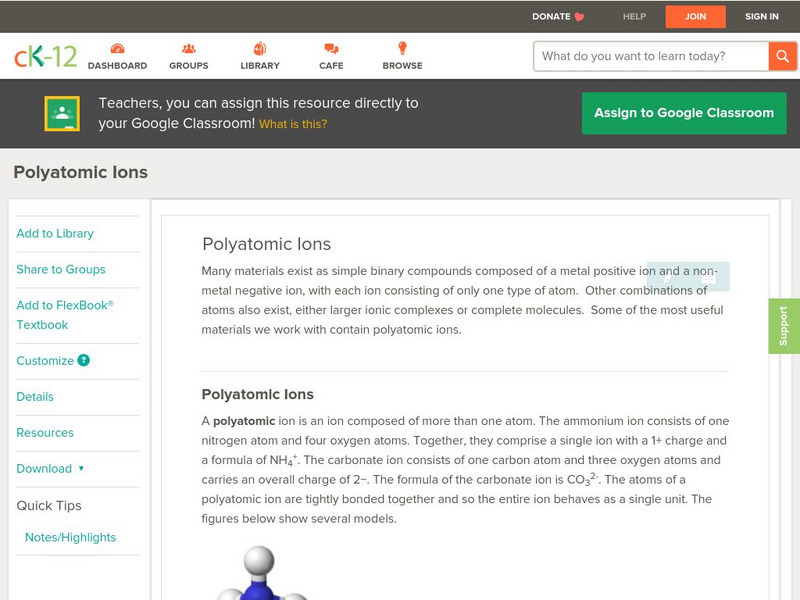
Task: Click the Customize link
Action: coord(45,361)
